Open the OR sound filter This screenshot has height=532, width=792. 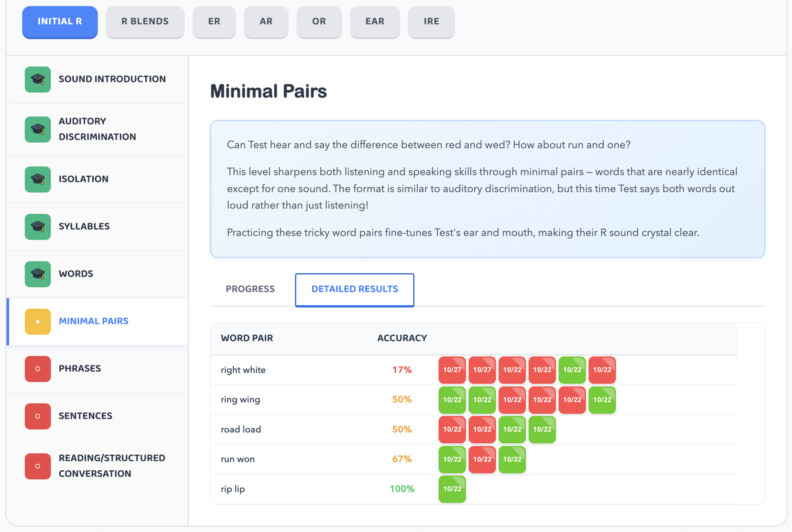coord(319,21)
